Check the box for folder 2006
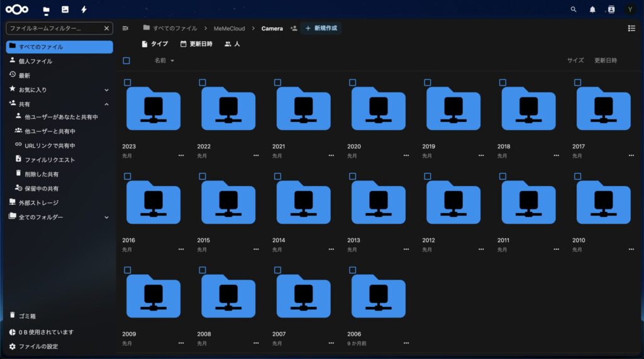The image size is (644, 359). 352,270
